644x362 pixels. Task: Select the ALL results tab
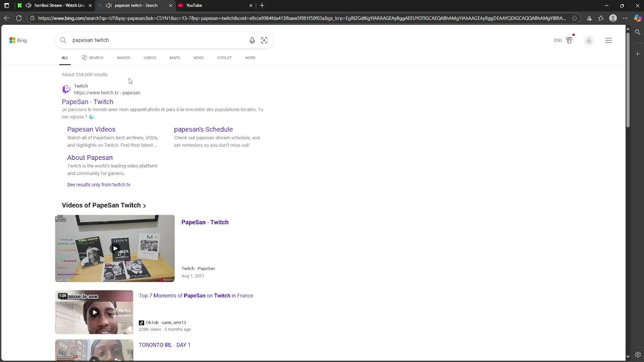[65, 58]
